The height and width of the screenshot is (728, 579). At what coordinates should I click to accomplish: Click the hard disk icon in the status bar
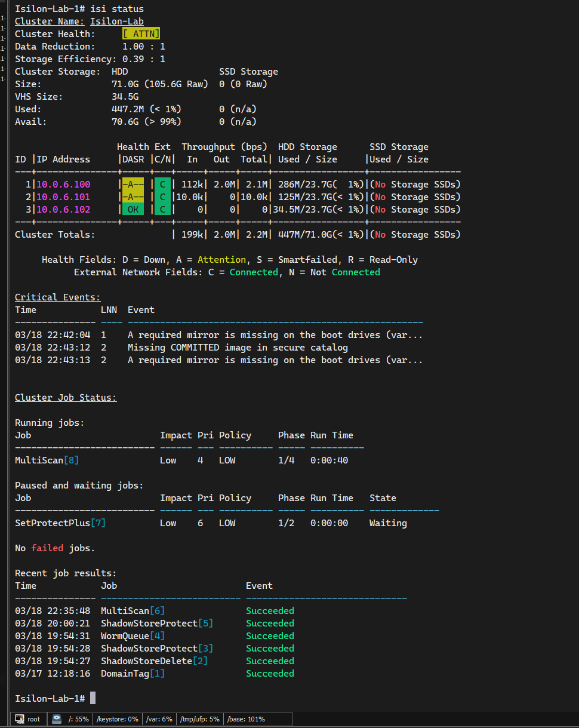coord(56,718)
